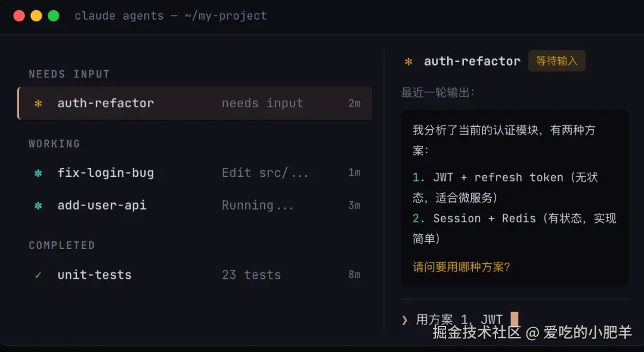This screenshot has height=352, width=644.
Task: Collapse the COMPLETED section header
Action: [x=61, y=245]
